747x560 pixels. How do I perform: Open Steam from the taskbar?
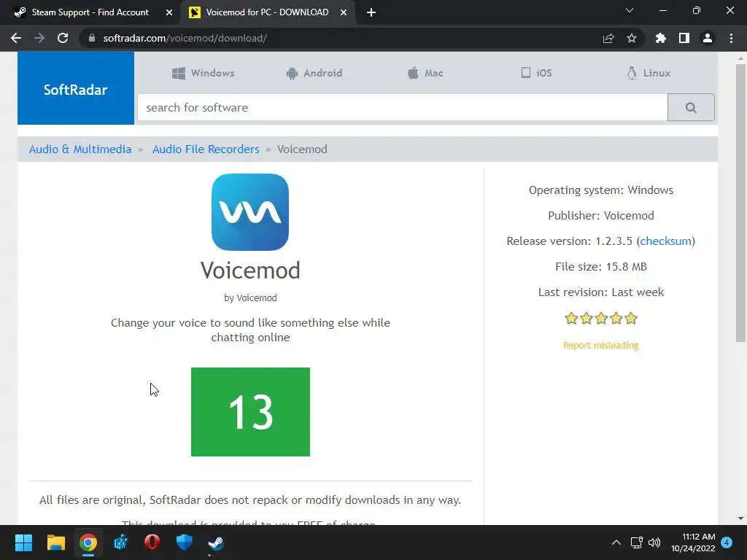click(216, 542)
